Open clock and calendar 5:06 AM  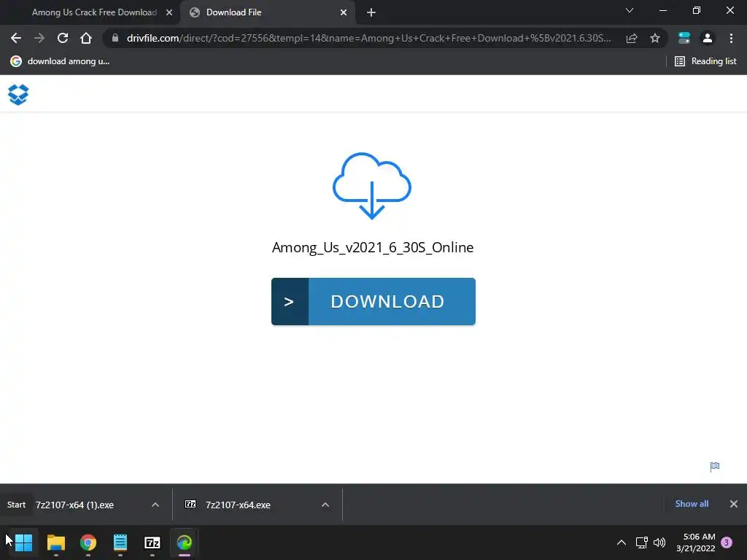[695, 542]
